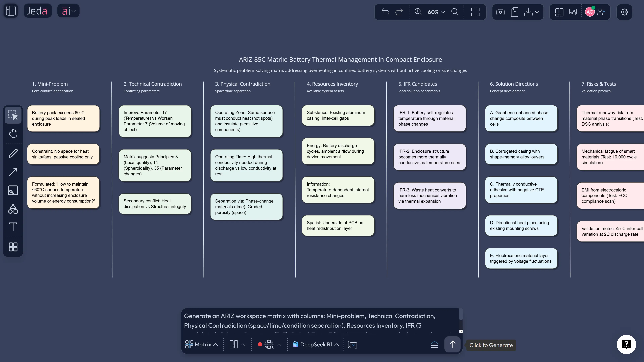Select the selection pointer tool
This screenshot has height=362, width=644.
[x=13, y=115]
